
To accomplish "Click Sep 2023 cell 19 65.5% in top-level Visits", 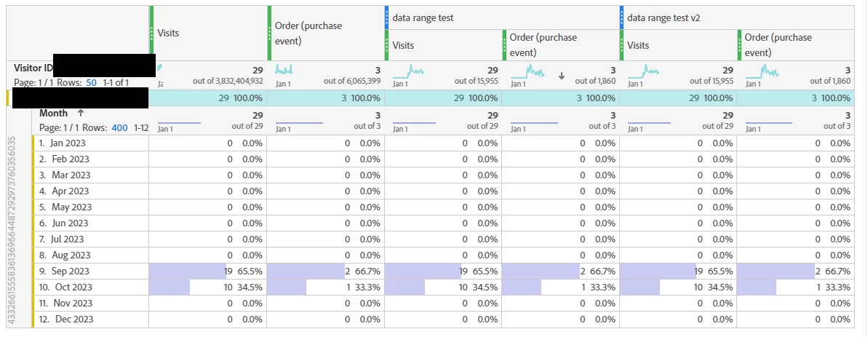I will click(207, 271).
